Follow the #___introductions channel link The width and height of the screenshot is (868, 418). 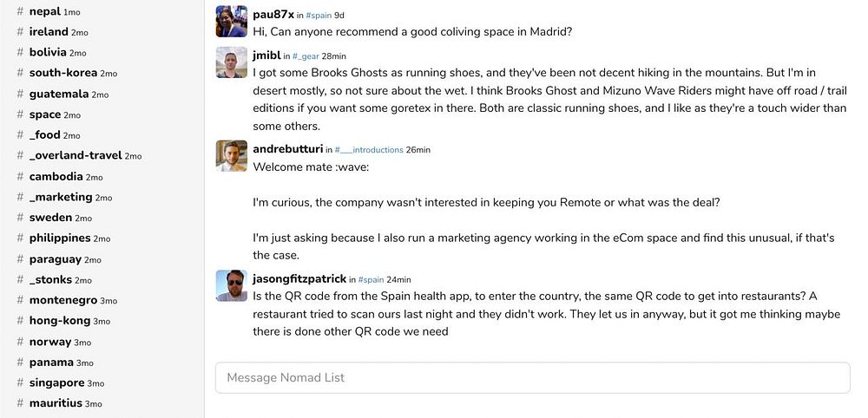pyautogui.click(x=369, y=150)
